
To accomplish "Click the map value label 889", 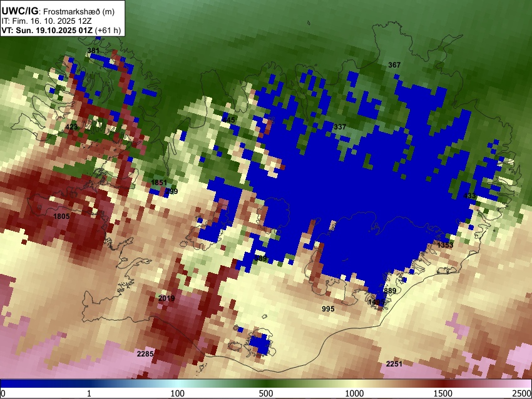I will click(390, 291).
